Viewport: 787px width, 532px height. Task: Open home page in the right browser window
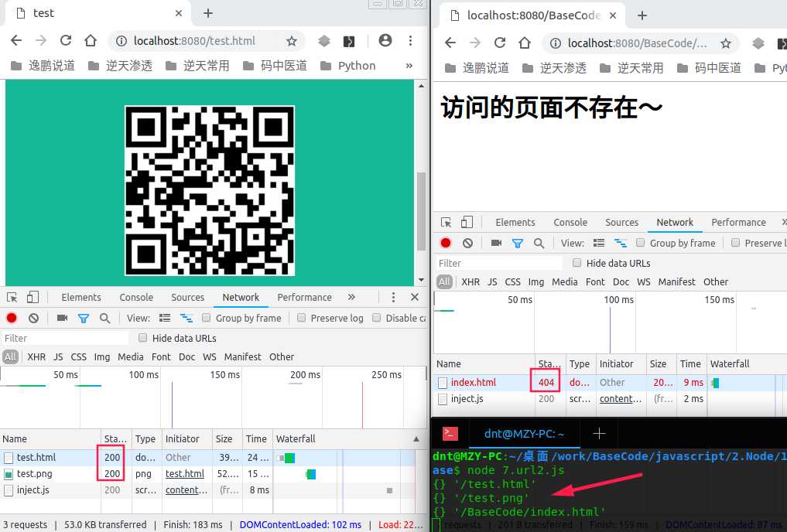tap(525, 43)
